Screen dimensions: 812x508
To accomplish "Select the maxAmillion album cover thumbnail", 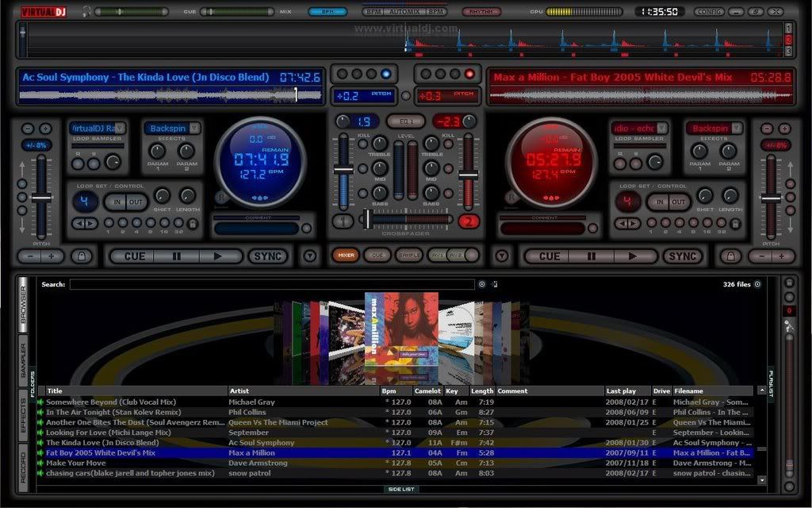I will [401, 329].
